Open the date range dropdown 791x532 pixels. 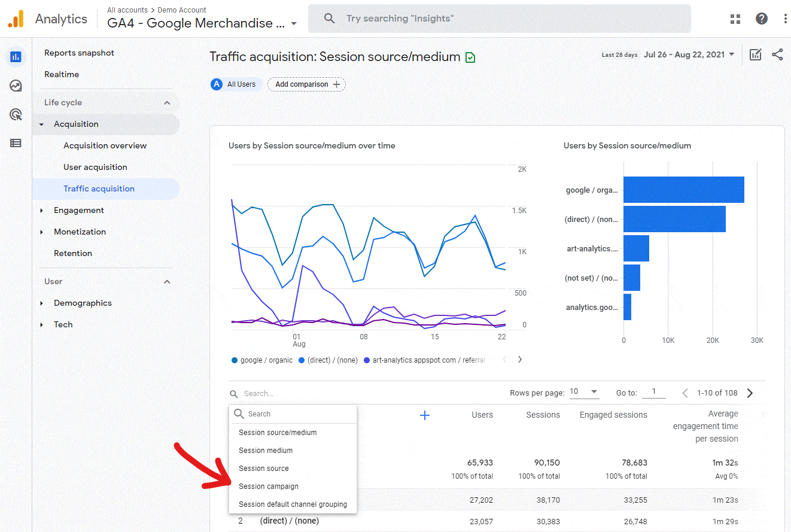click(689, 54)
